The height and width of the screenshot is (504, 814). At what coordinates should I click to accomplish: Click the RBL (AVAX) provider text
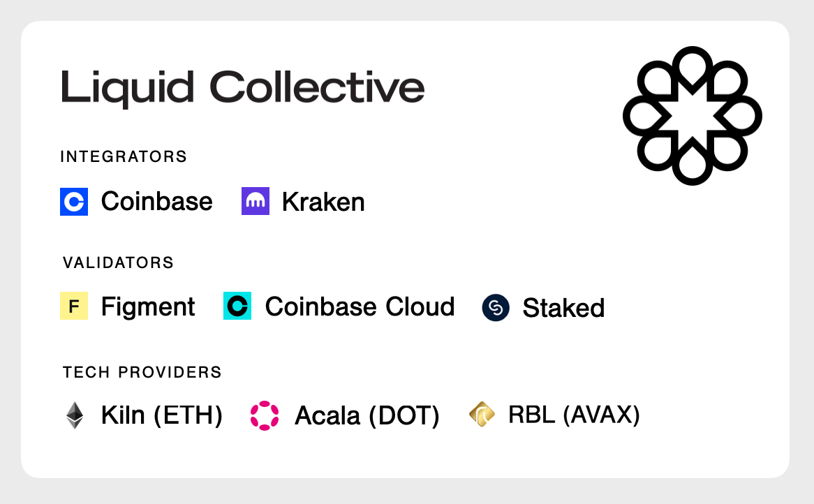(574, 415)
